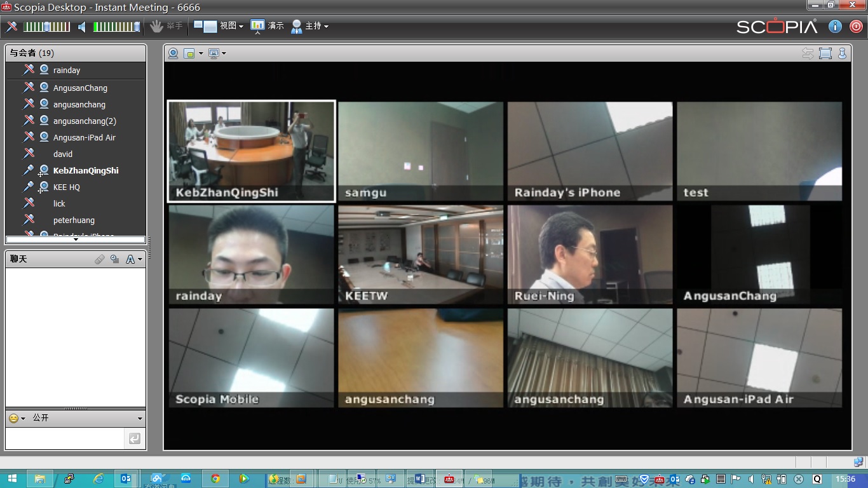This screenshot has width=868, height=488.
Task: Open the 主持 moderator menu
Action: point(309,26)
